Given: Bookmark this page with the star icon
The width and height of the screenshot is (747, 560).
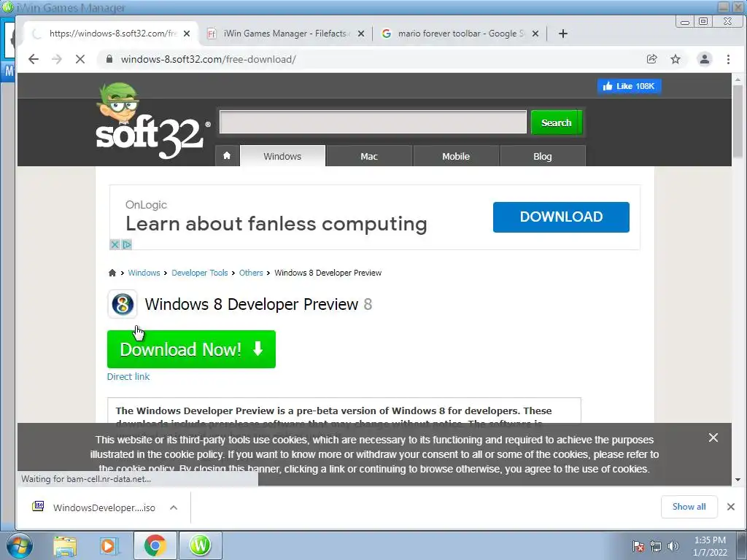Looking at the screenshot, I should tap(676, 59).
